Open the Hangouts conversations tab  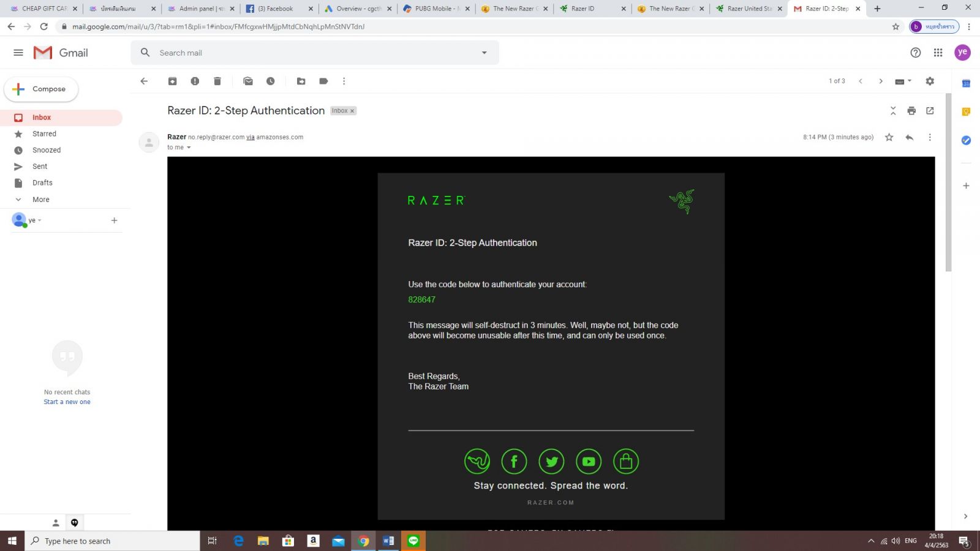74,523
